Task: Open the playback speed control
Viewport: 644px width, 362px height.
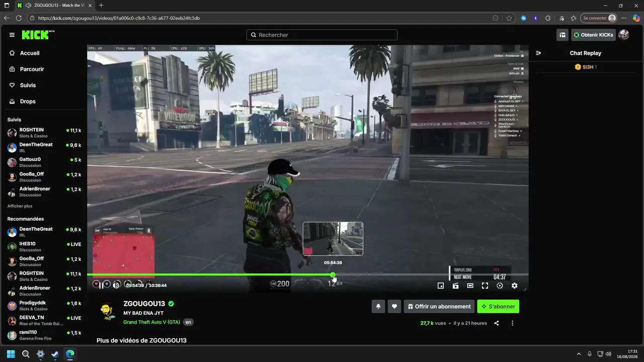Action: point(500,286)
